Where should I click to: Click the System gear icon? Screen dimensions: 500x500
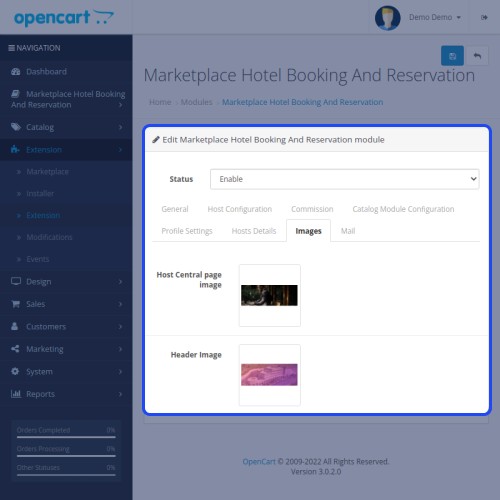[x=15, y=371]
